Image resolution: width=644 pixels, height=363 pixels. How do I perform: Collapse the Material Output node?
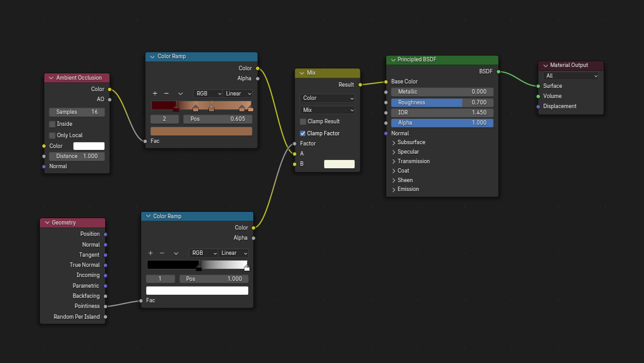[x=545, y=65]
